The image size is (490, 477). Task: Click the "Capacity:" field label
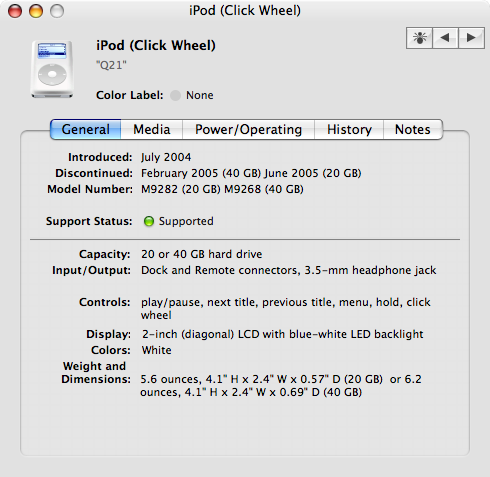(105, 254)
